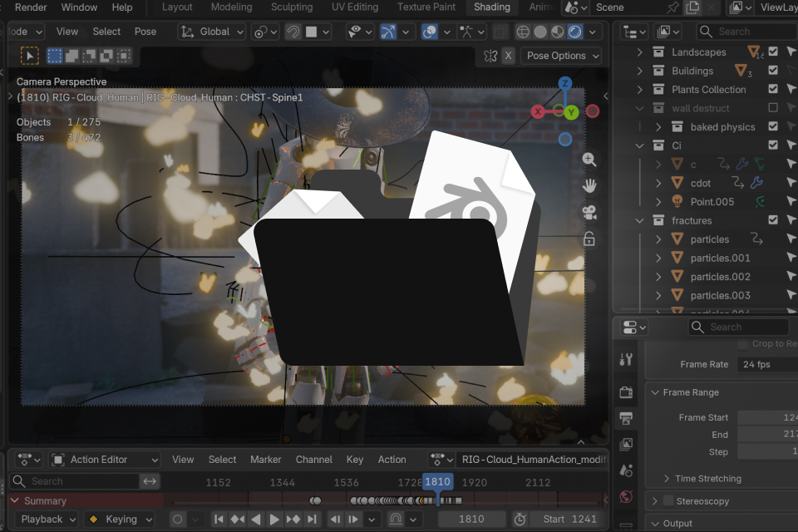Open the Marker menu in Action Editor
The image size is (798, 532).
pos(266,460)
